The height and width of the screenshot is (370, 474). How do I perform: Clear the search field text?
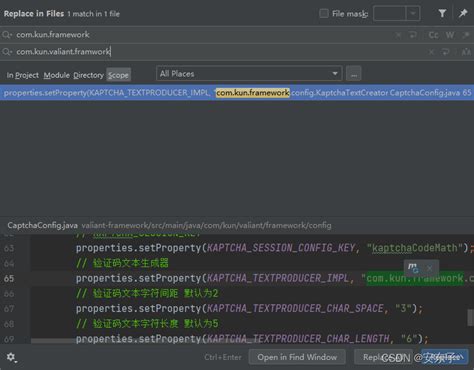[398, 35]
